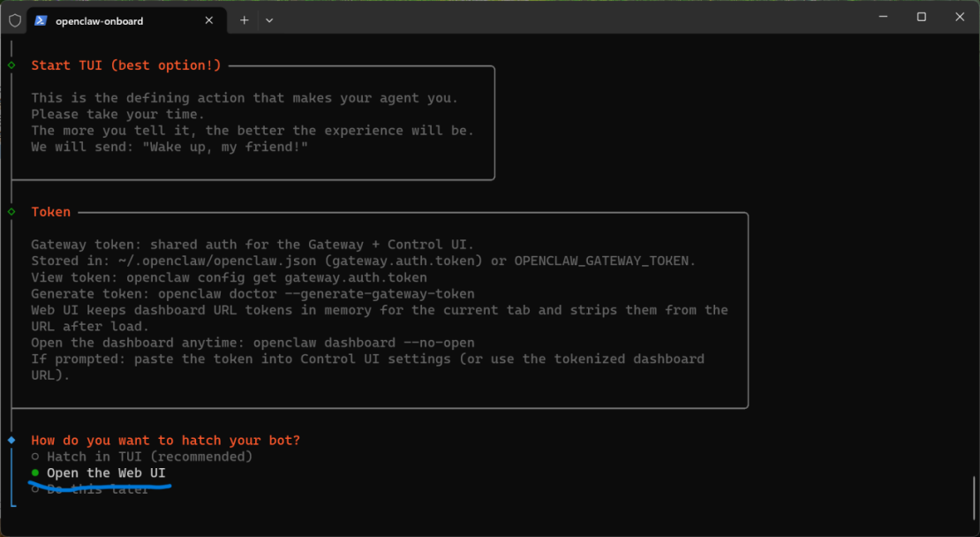Maximize the terminal window
Viewport: 980px width, 537px height.
[x=921, y=18]
